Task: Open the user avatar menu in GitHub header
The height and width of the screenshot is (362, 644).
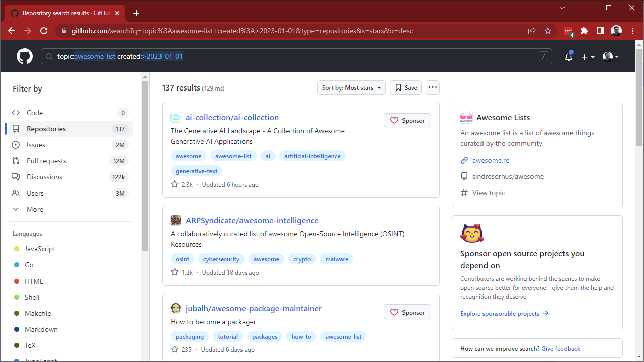Action: click(x=611, y=57)
